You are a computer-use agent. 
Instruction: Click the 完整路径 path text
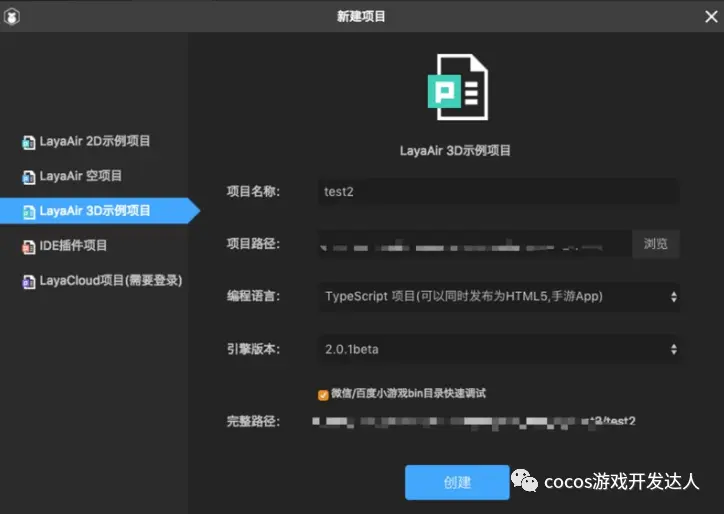474,421
